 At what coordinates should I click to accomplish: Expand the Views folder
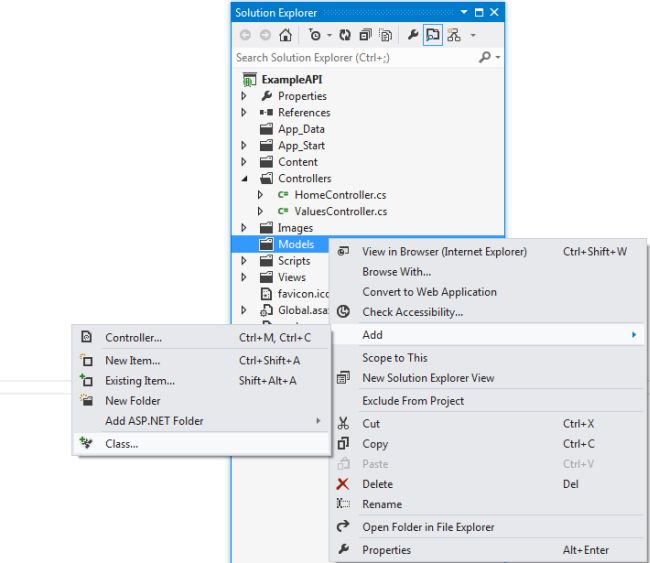tap(244, 277)
